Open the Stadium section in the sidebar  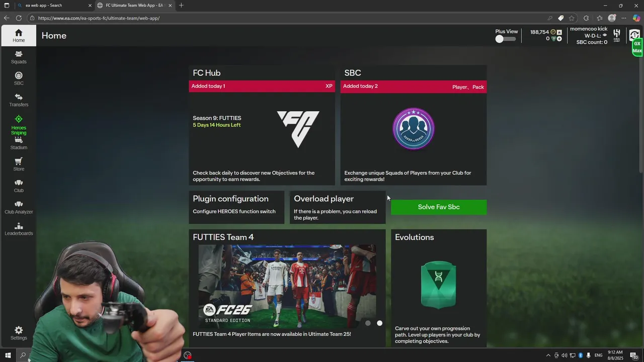tap(19, 143)
